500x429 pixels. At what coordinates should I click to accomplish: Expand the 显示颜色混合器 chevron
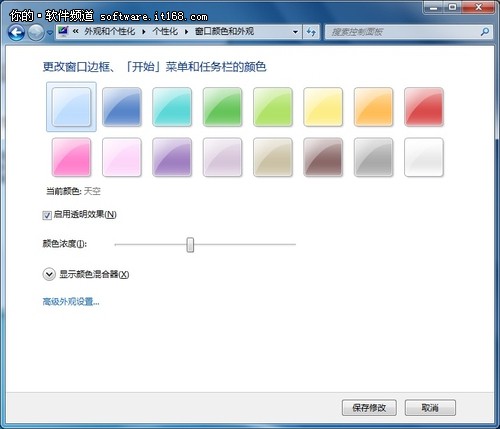pyautogui.click(x=49, y=274)
